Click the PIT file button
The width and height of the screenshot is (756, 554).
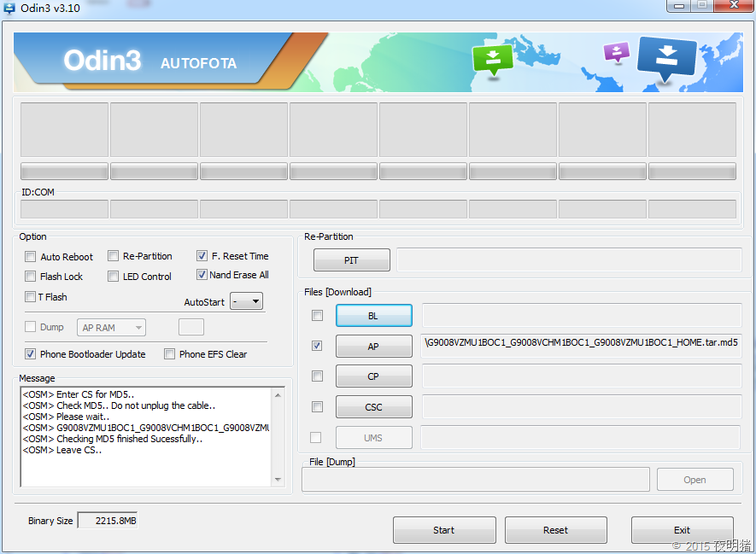(x=351, y=260)
